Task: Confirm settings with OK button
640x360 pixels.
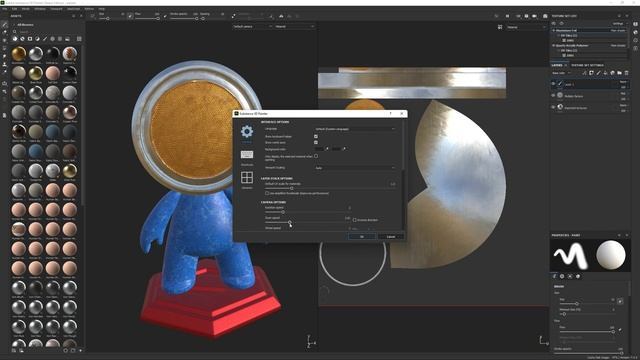Action: coord(362,237)
